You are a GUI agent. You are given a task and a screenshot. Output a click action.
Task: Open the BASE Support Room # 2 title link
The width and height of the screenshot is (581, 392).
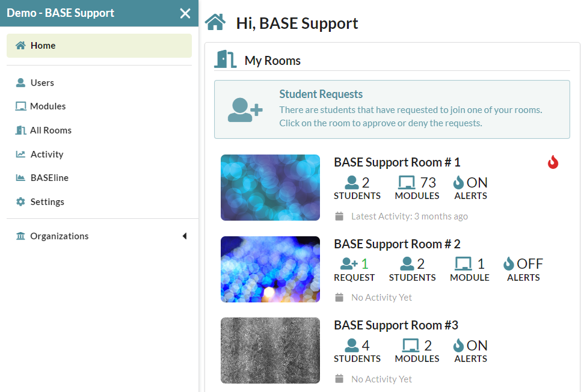tap(397, 243)
